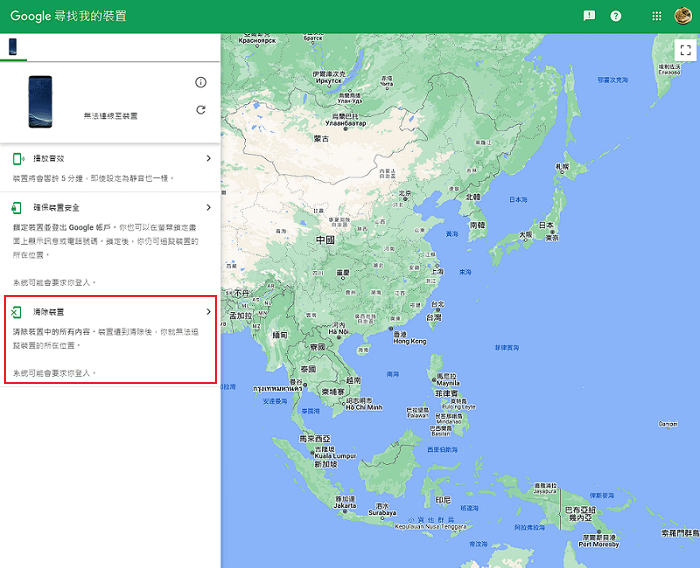
Task: Select the 播放音效 play sound title
Action: click(49, 159)
